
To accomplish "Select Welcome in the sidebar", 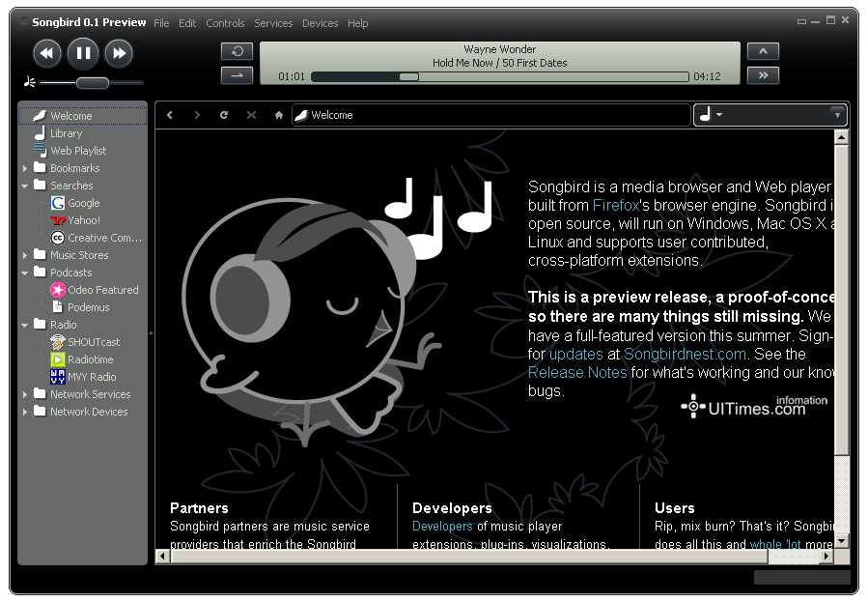I will (x=83, y=116).
